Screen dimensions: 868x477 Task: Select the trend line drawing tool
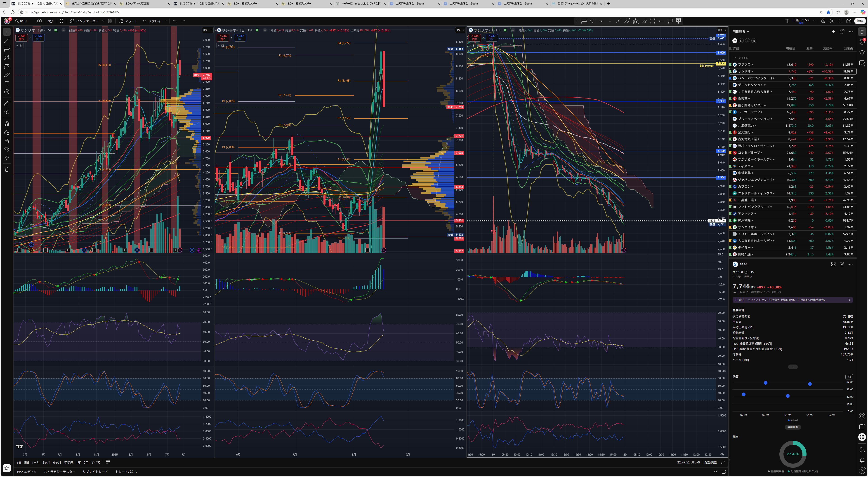(x=7, y=40)
